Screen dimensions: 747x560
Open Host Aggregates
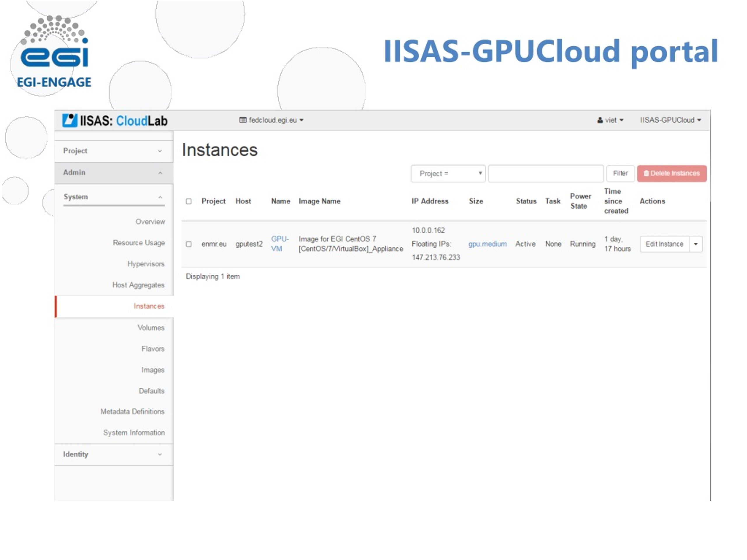coord(139,285)
